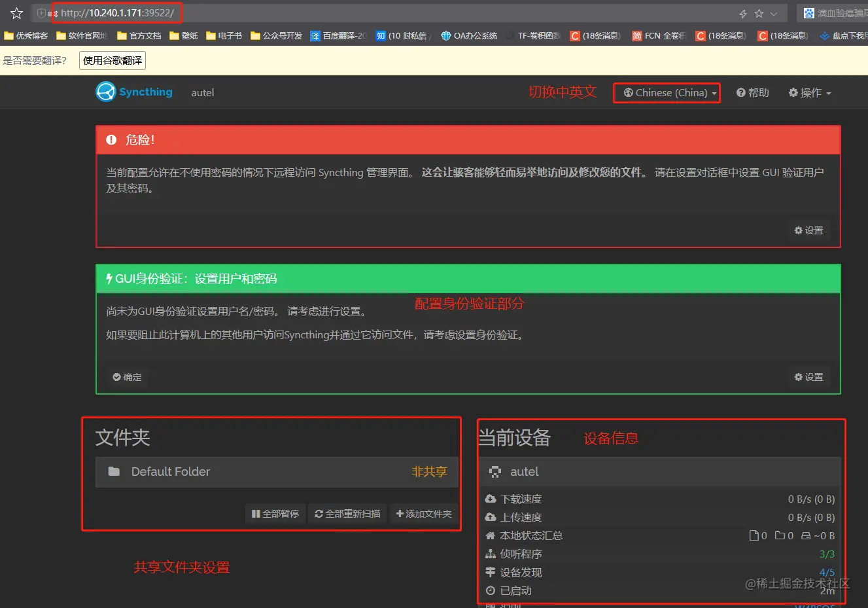
Task: Open the 盘点下我 bookmark
Action: click(844, 36)
